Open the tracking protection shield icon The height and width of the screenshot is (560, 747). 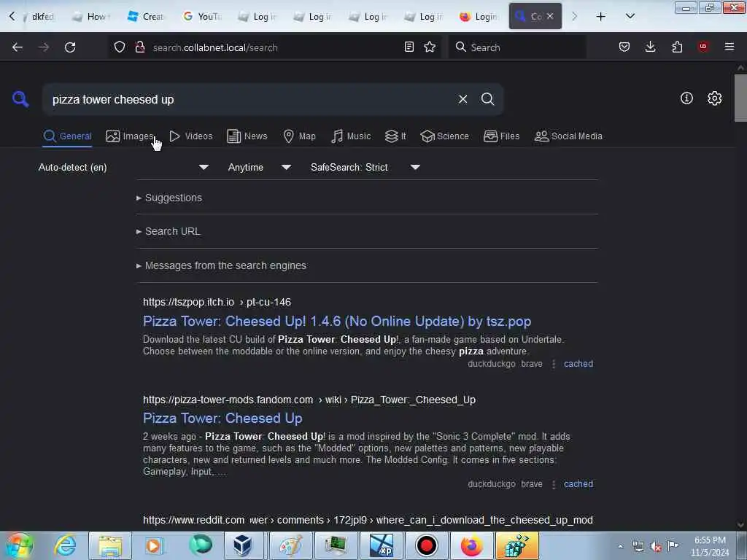click(120, 47)
